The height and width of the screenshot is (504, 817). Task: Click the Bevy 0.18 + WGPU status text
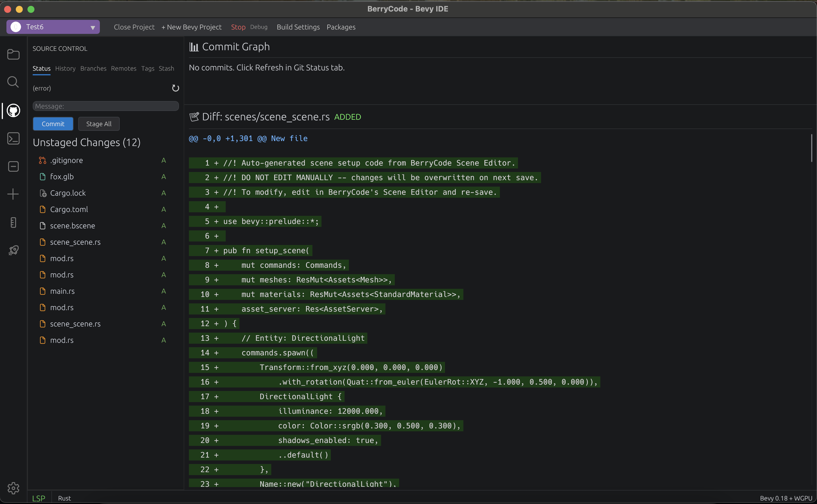(x=786, y=498)
